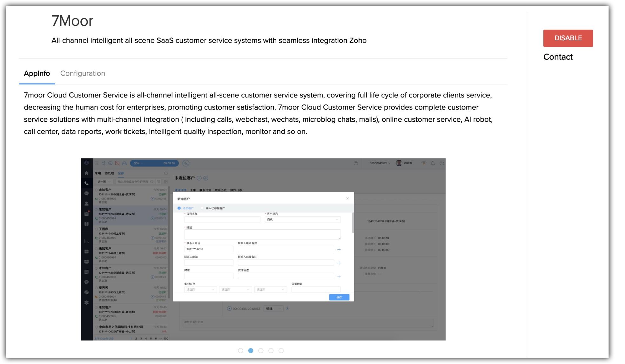Open the Configuration tab
Image resolution: width=625 pixels, height=364 pixels.
pyautogui.click(x=83, y=73)
